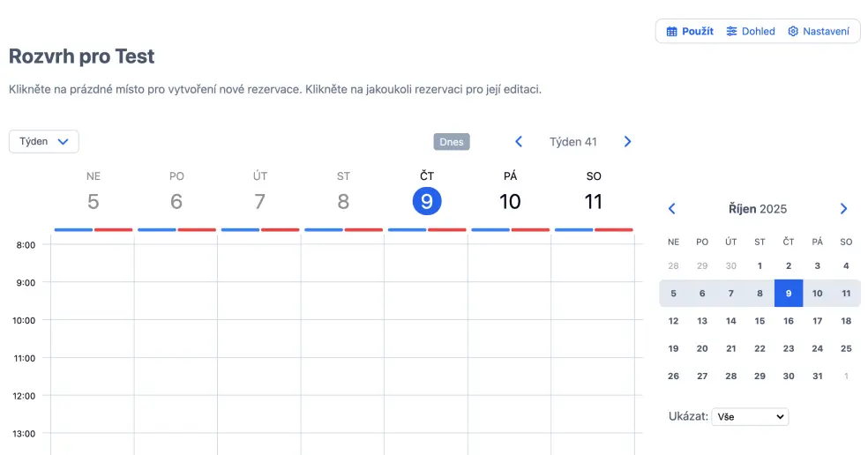This screenshot has width=868, height=455.
Task: Click the calendar icon beside Použít
Action: point(672,32)
